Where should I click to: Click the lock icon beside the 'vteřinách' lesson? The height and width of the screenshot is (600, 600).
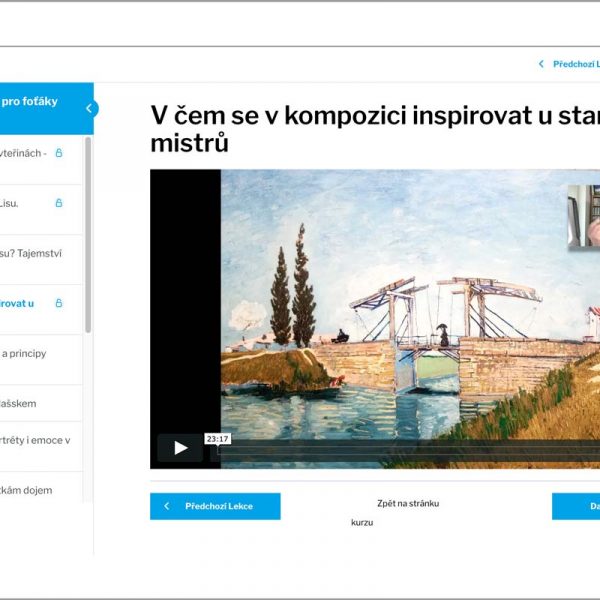pyautogui.click(x=59, y=153)
